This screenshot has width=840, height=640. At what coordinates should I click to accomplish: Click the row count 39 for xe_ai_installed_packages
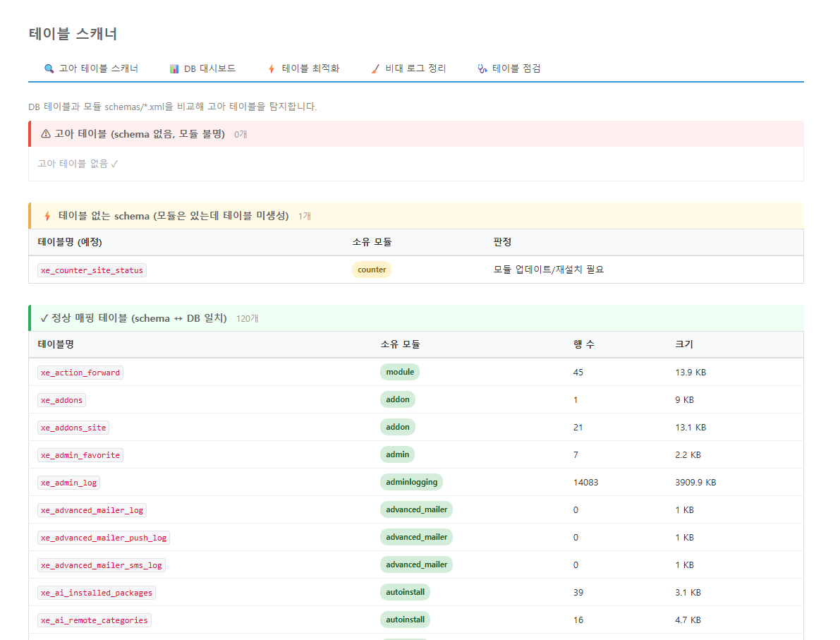pos(578,592)
